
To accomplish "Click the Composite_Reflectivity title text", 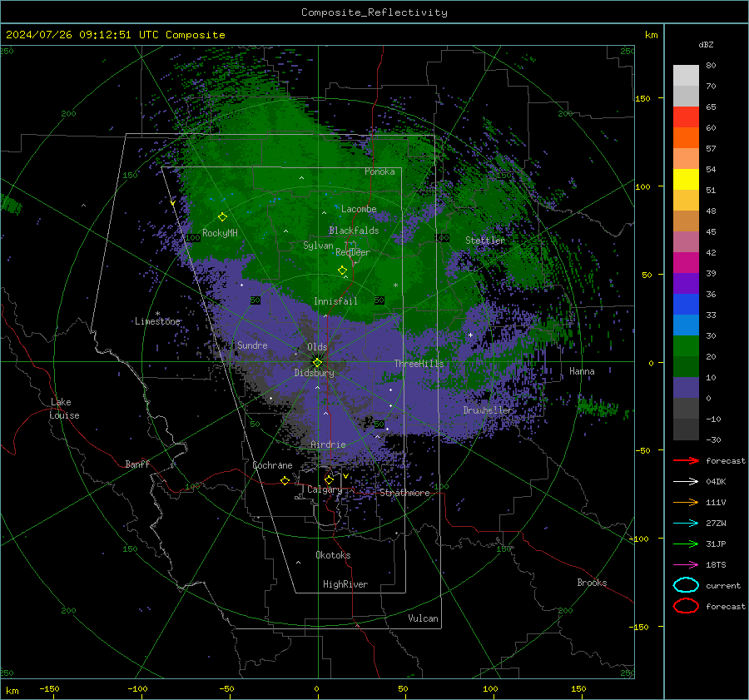I will point(374,12).
